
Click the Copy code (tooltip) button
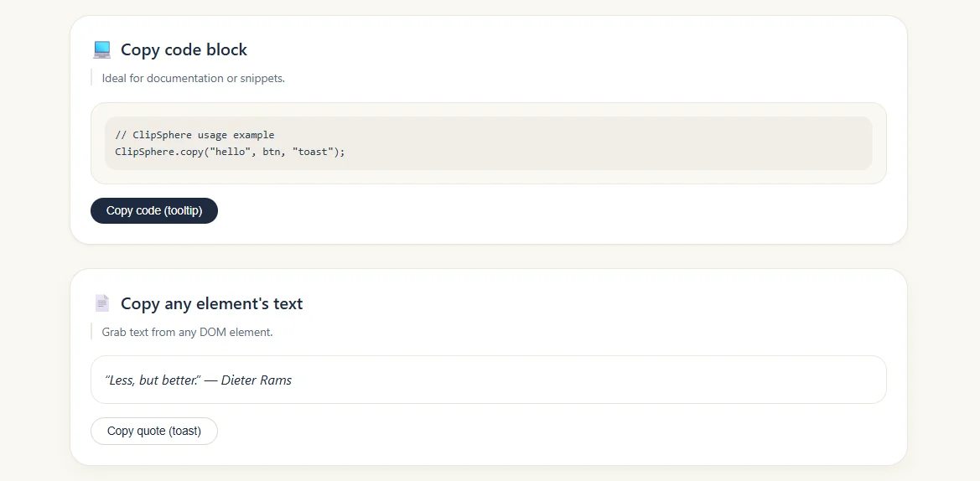tap(154, 210)
